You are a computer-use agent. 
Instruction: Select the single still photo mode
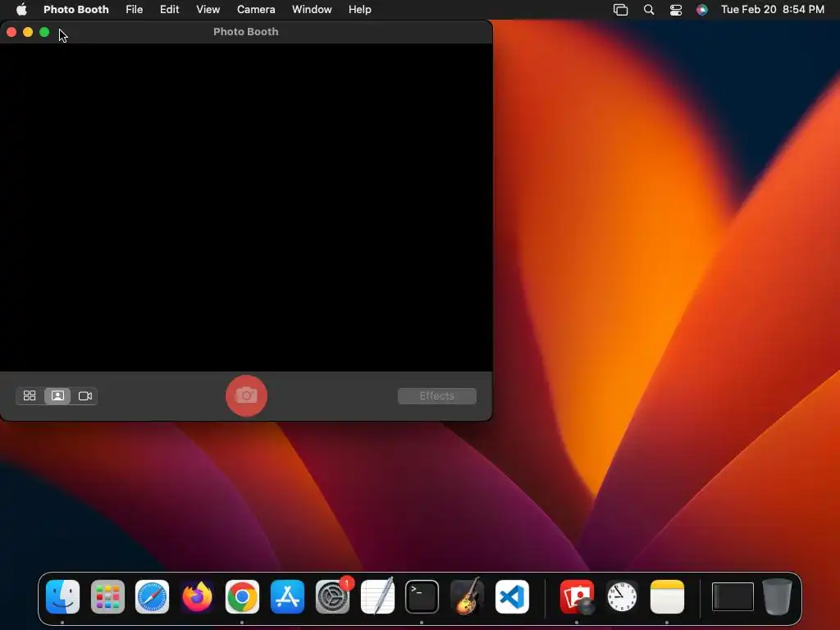[x=57, y=396]
